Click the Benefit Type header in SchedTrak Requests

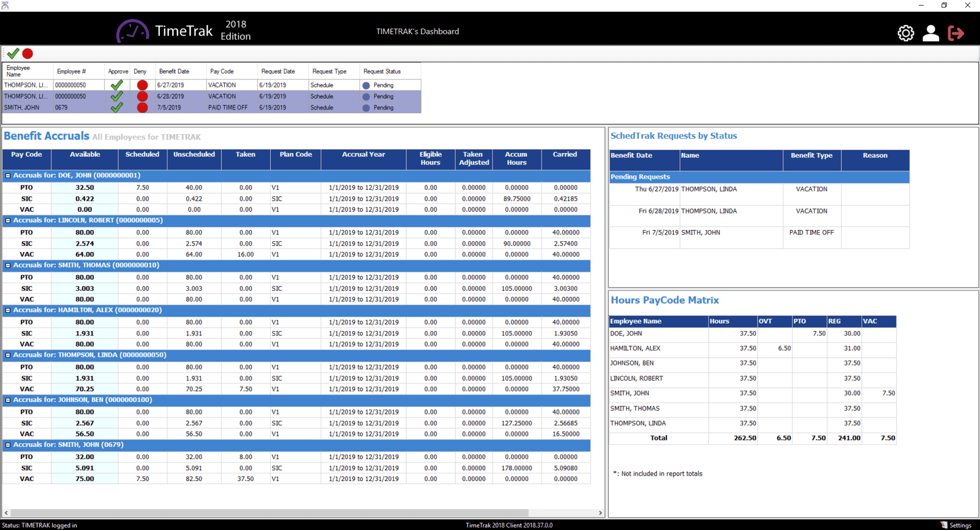(x=812, y=160)
